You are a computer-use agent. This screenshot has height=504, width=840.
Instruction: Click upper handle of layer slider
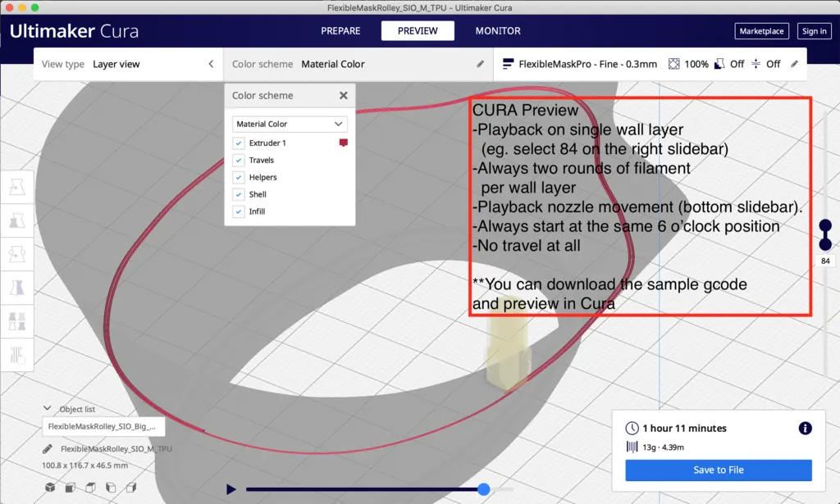click(x=825, y=225)
